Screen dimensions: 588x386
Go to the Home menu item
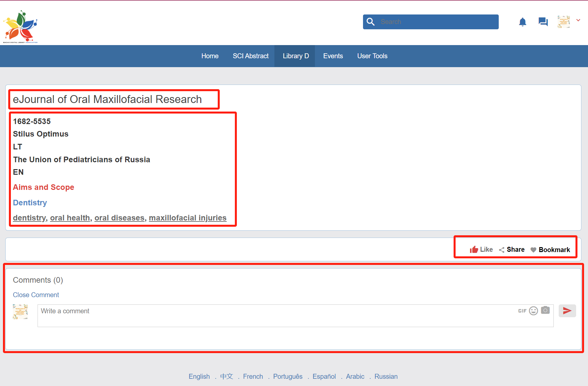coord(210,56)
